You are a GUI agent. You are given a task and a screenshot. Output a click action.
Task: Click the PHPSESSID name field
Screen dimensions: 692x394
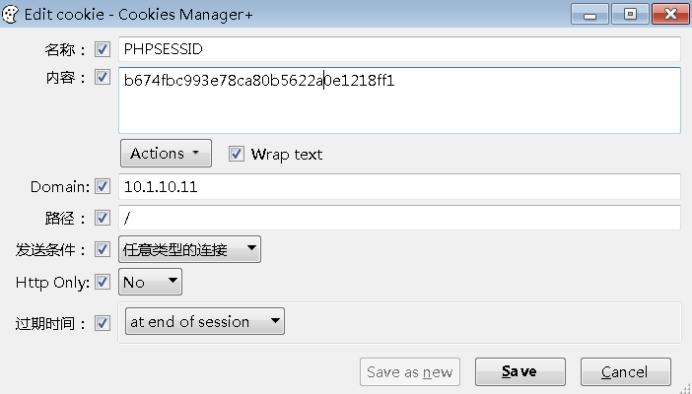(x=399, y=49)
